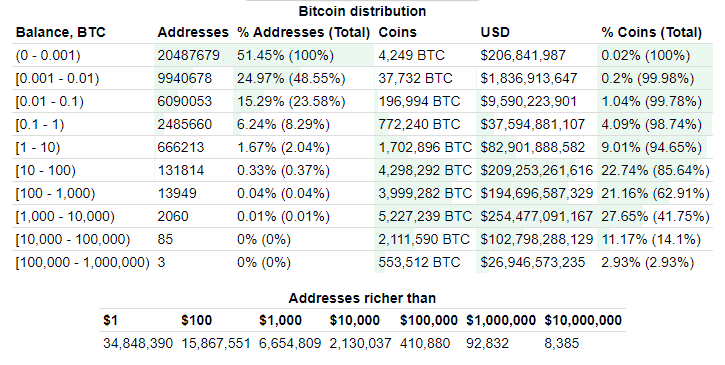This screenshot has width=725, height=365.
Task: Click the 27.65% (41.75%) coins percentage
Action: point(655,217)
